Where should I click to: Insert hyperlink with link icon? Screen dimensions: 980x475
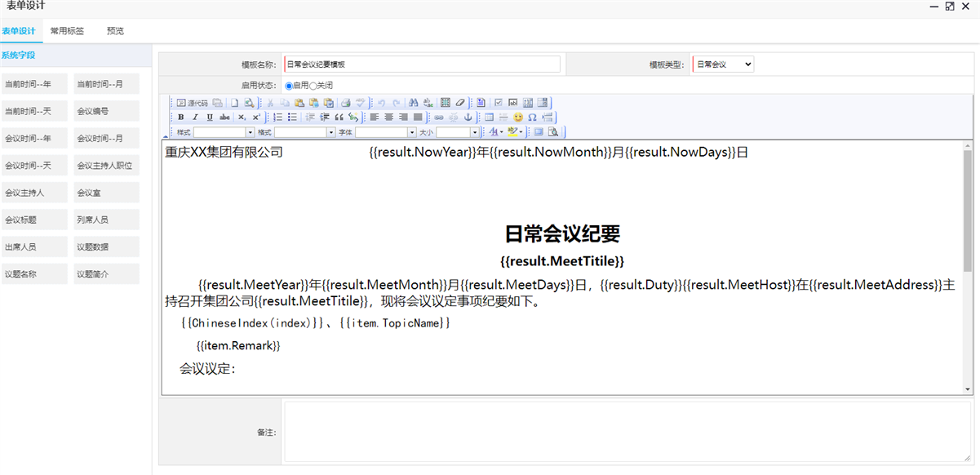pos(438,118)
